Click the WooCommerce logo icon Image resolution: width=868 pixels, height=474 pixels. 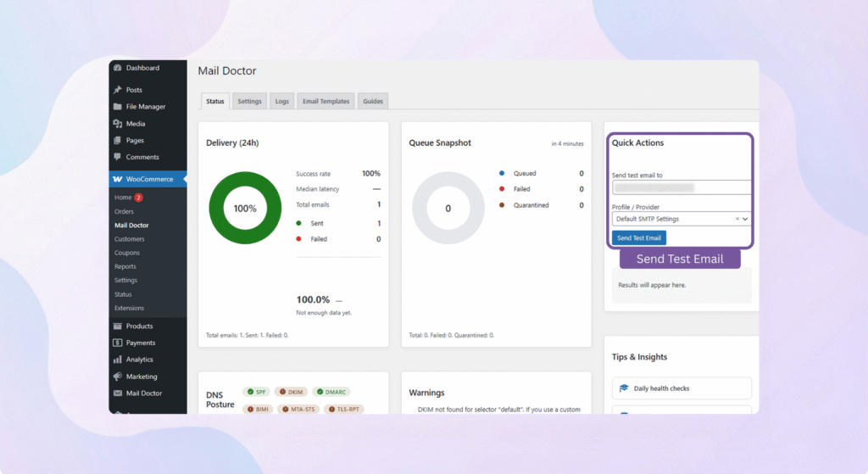118,180
